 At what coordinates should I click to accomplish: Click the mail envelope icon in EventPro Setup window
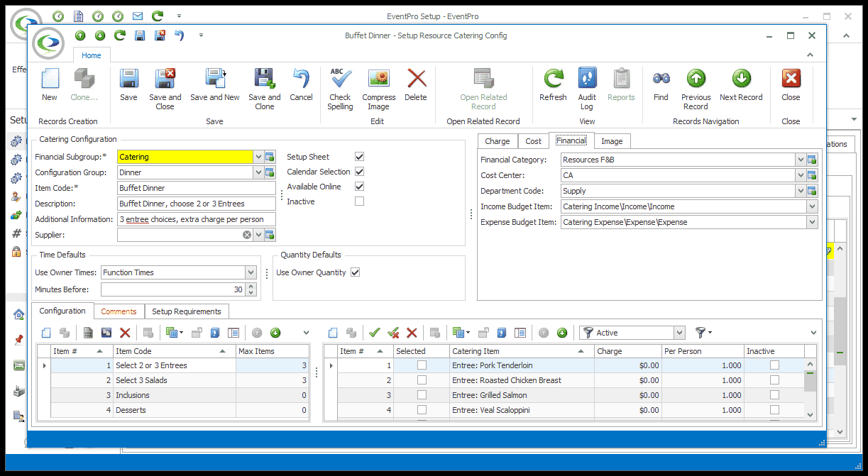(x=137, y=16)
